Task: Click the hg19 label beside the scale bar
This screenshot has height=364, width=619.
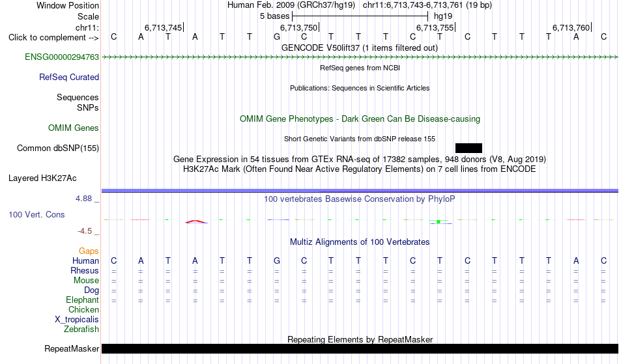Action: (443, 16)
